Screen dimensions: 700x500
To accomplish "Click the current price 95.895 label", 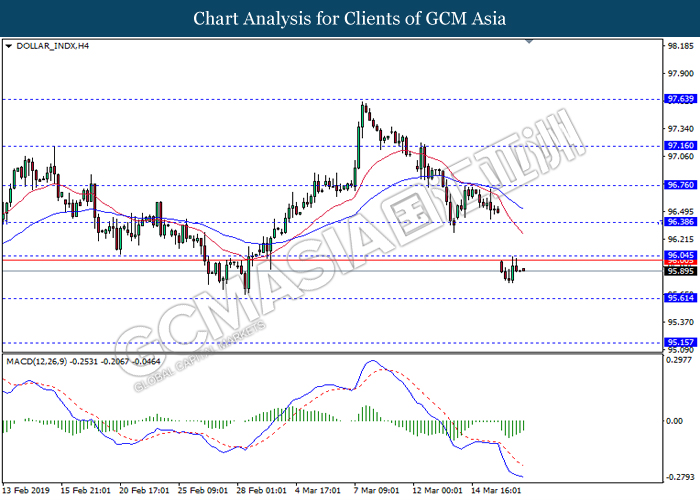I will click(680, 271).
